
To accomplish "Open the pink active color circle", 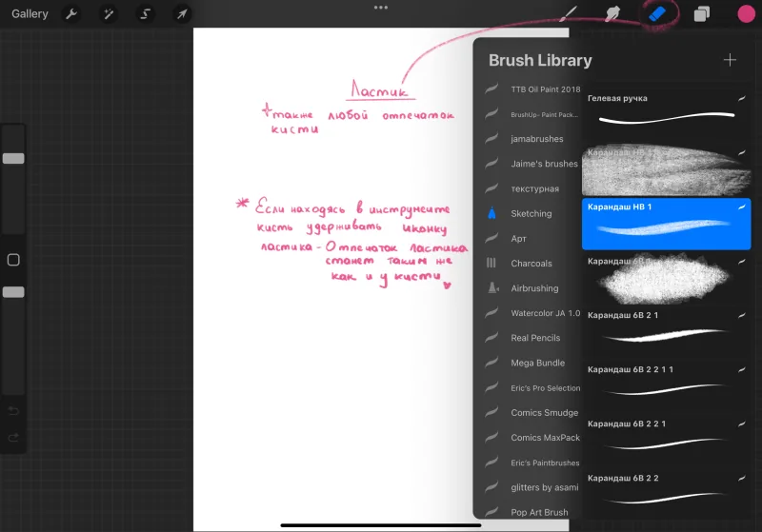I will [x=746, y=13].
